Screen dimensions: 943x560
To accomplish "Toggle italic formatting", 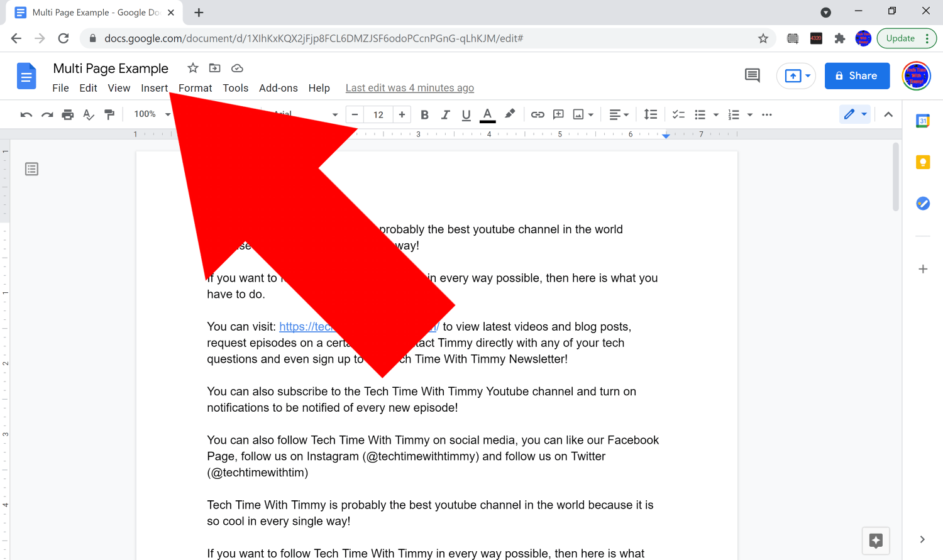I will pyautogui.click(x=445, y=114).
